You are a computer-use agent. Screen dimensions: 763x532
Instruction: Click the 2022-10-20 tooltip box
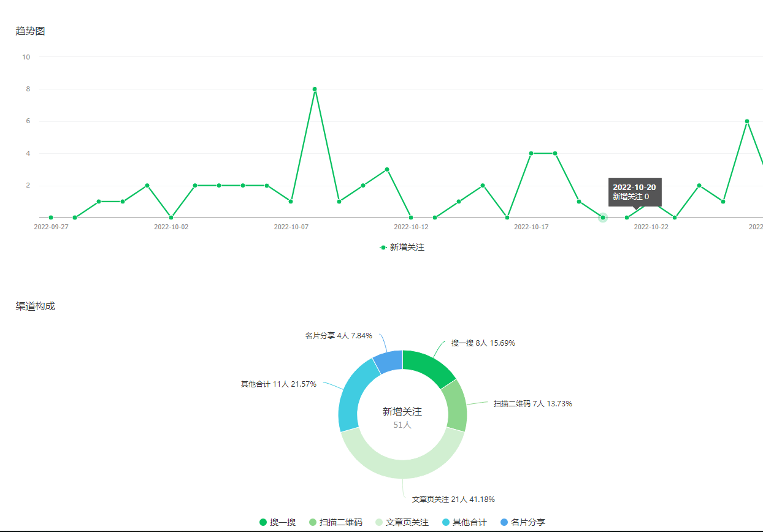coord(635,192)
